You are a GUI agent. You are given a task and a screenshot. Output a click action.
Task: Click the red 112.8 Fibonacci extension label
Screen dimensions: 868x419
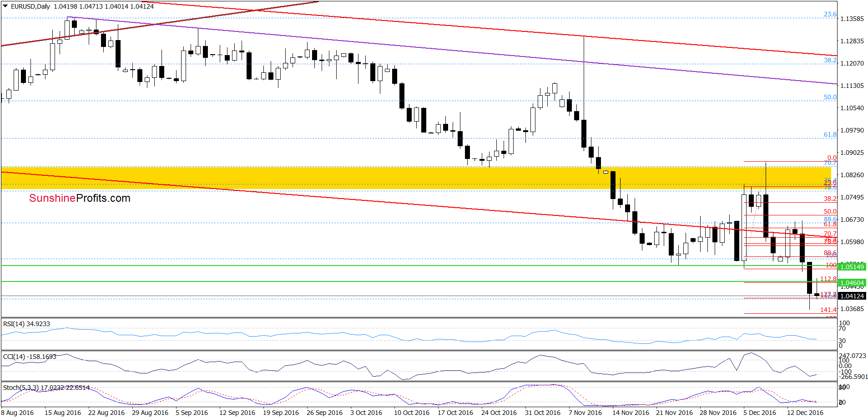tap(828, 279)
